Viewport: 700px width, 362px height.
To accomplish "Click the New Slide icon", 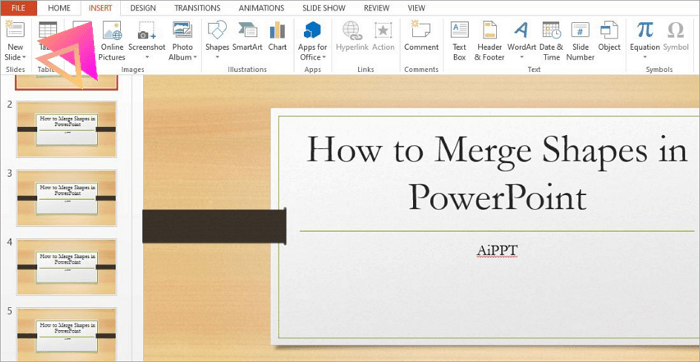I will tap(15, 30).
